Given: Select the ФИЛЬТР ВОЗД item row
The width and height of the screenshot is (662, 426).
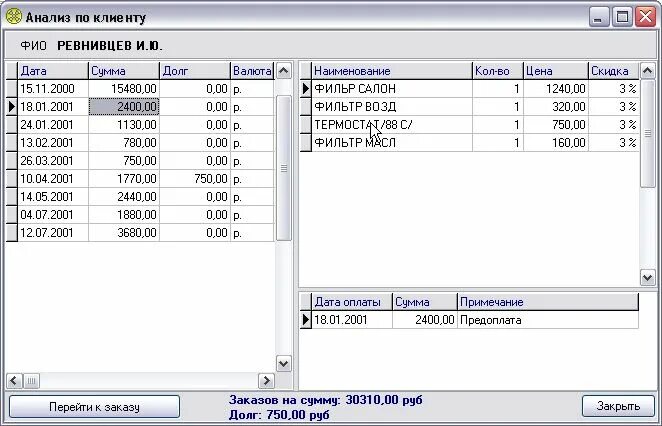Looking at the screenshot, I should [469, 107].
